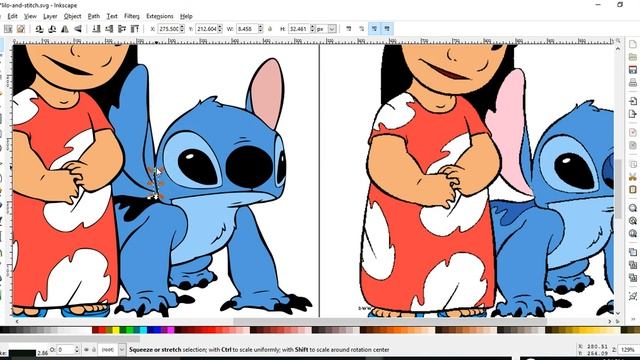
Task: Click the X position field 275.500
Action: pyautogui.click(x=168, y=29)
